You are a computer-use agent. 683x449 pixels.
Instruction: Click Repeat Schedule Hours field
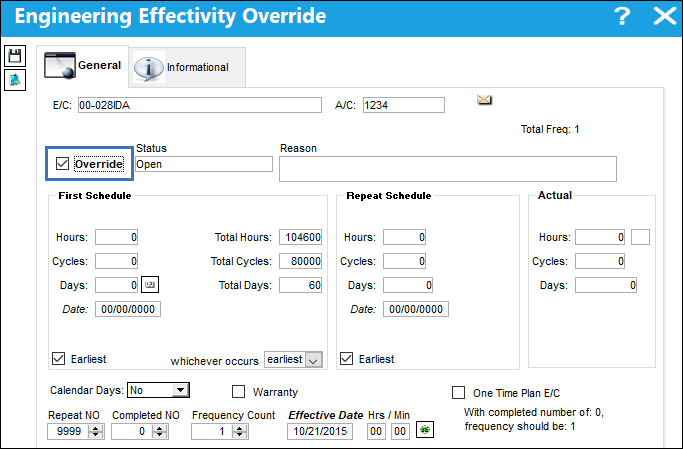(404, 237)
